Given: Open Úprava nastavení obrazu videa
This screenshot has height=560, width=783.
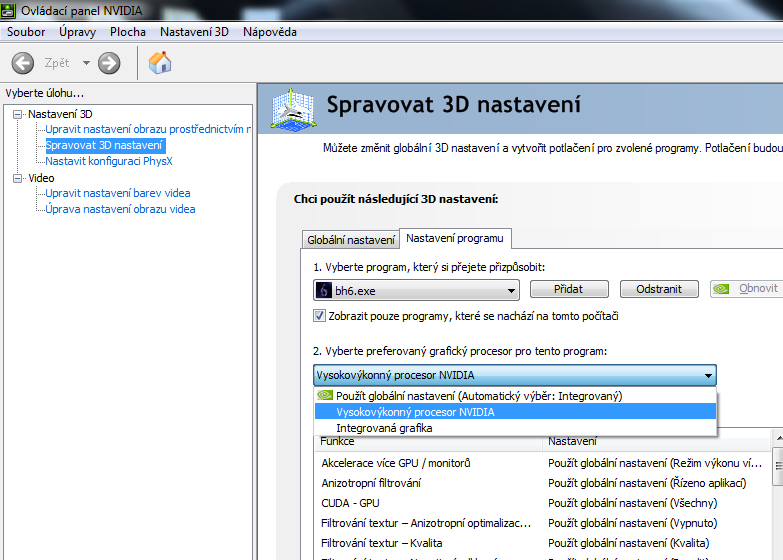Looking at the screenshot, I should tap(120, 209).
